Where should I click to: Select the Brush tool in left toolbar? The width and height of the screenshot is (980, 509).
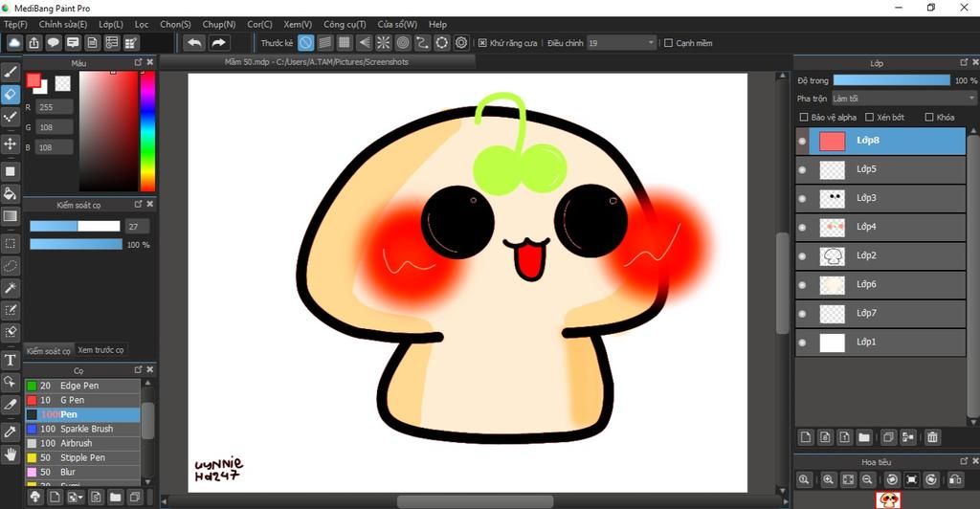[x=10, y=72]
